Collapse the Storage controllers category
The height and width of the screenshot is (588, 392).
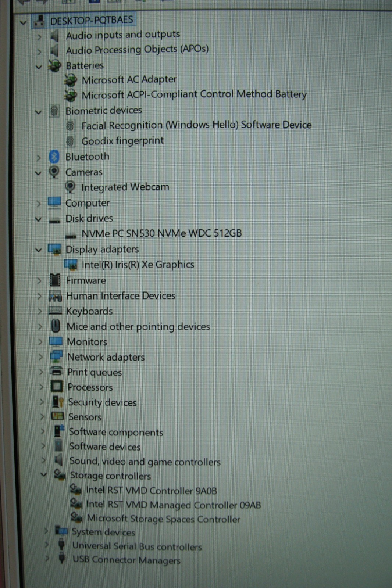click(x=43, y=475)
